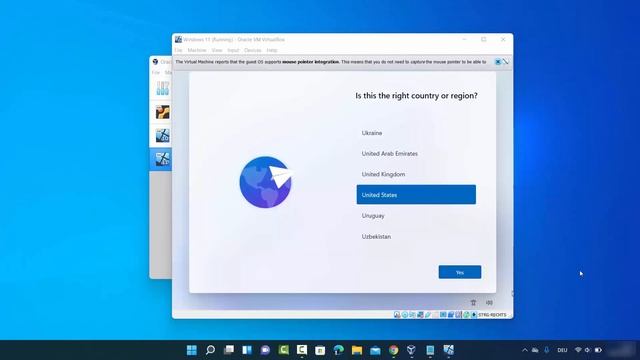Open Task View from taskbar
640x360 pixels.
click(x=229, y=350)
